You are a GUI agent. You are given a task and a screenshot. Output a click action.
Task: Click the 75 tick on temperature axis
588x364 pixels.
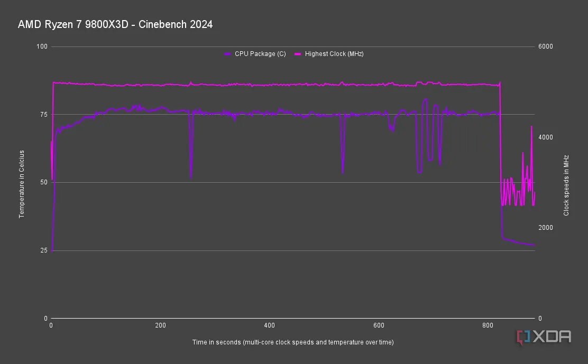coord(43,115)
